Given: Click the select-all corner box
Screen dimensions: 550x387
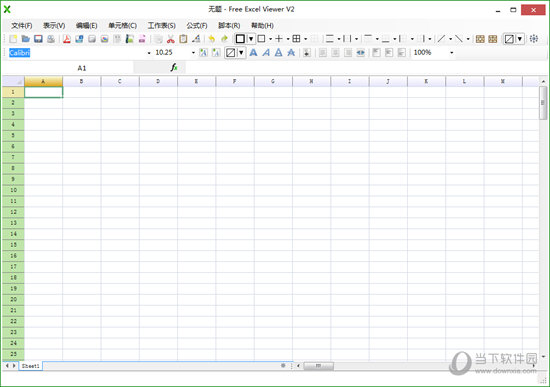Looking at the screenshot, I should pyautogui.click(x=13, y=81).
